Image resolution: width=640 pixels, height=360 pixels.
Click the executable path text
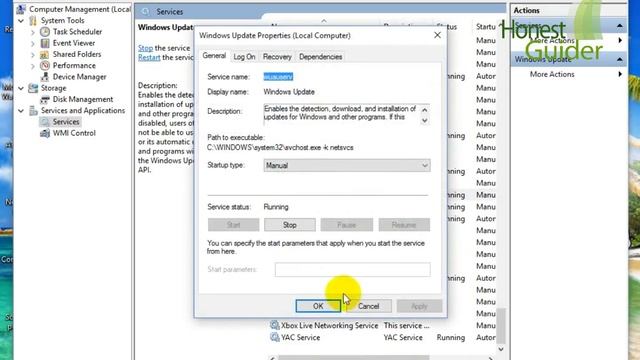(280, 147)
